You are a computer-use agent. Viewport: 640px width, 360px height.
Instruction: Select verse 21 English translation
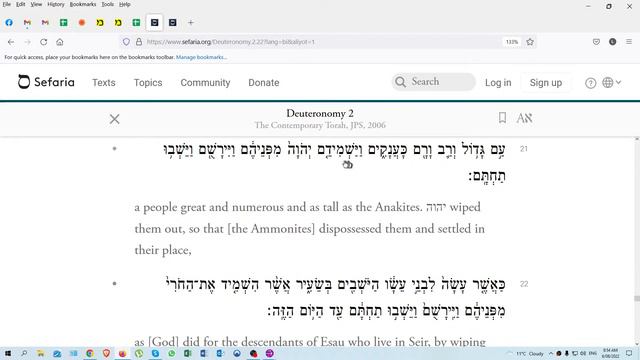310,229
